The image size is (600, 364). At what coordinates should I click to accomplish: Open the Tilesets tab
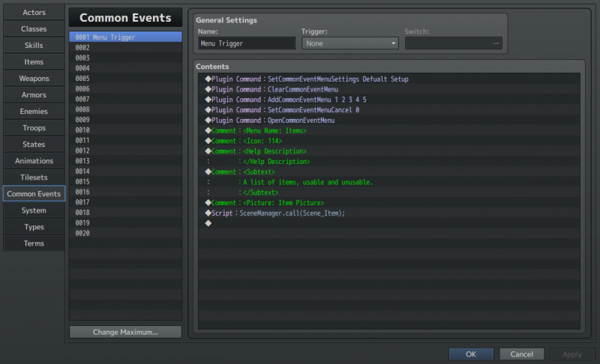(x=34, y=178)
